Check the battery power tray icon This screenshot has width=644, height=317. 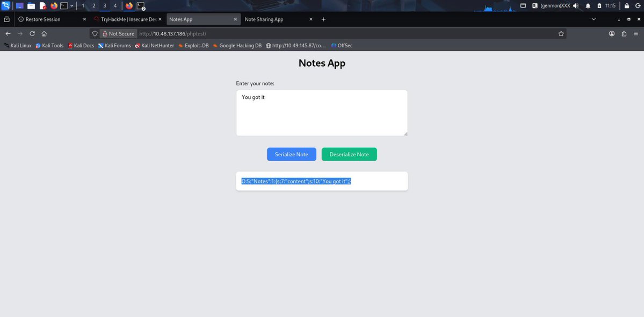click(599, 6)
